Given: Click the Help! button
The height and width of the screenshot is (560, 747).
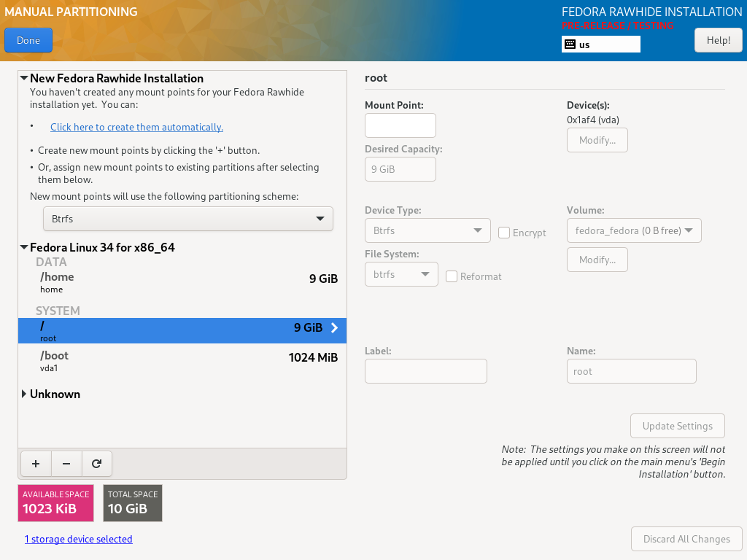Looking at the screenshot, I should [719, 41].
